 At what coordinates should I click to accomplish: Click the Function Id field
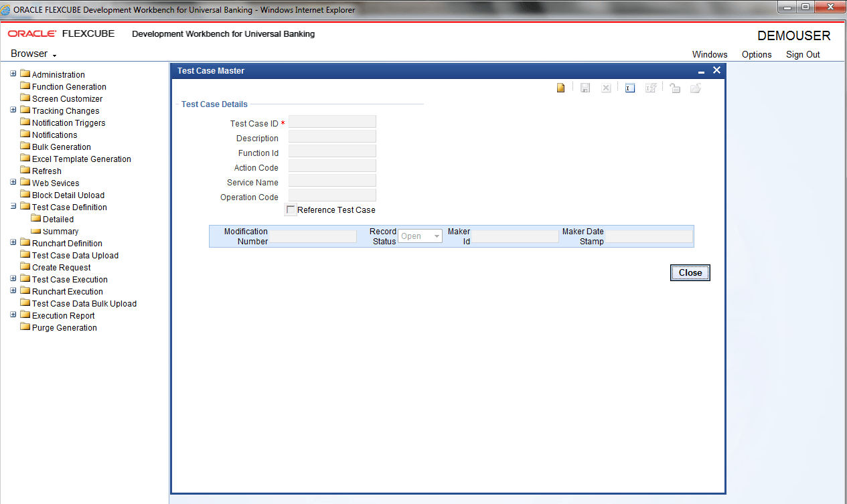click(332, 151)
